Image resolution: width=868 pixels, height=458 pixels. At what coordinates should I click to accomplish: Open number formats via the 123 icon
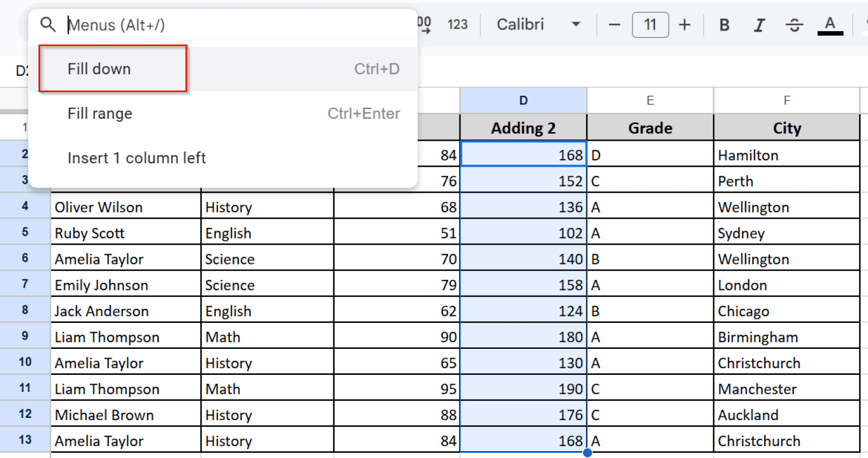pyautogui.click(x=457, y=24)
